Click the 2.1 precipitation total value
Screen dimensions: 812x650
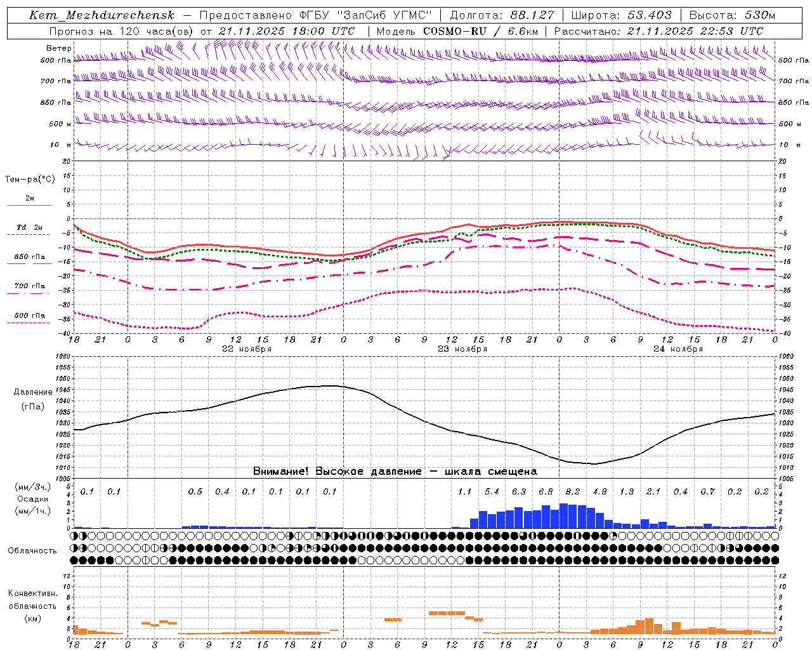[653, 491]
